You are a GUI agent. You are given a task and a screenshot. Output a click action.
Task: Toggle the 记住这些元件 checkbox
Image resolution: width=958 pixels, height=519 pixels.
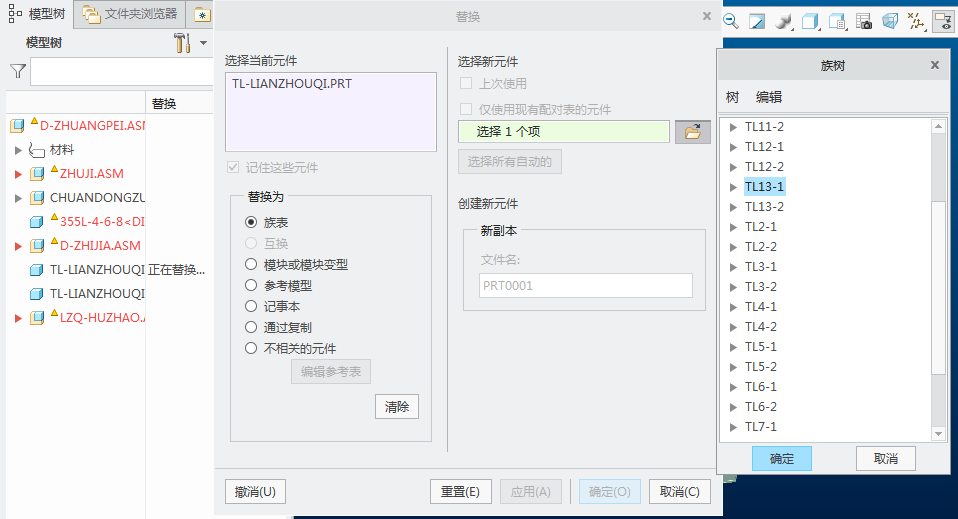coord(233,167)
